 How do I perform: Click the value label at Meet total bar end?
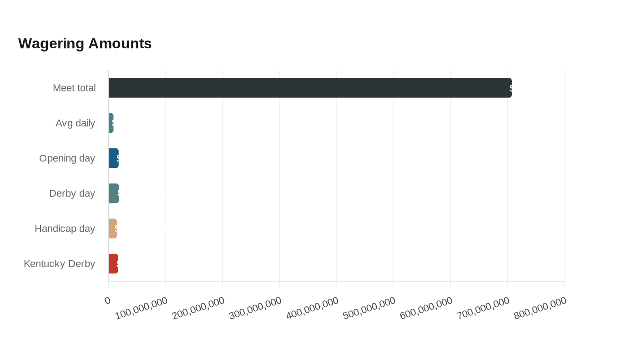tap(511, 88)
